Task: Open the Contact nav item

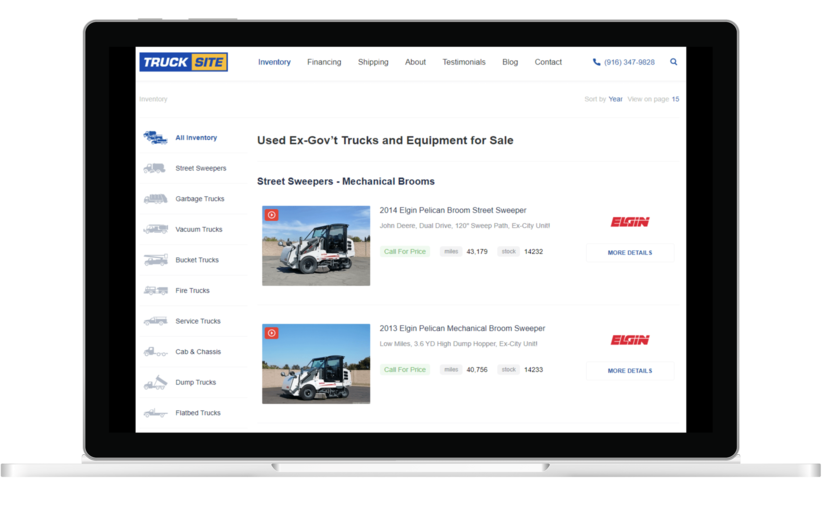Action: point(548,62)
